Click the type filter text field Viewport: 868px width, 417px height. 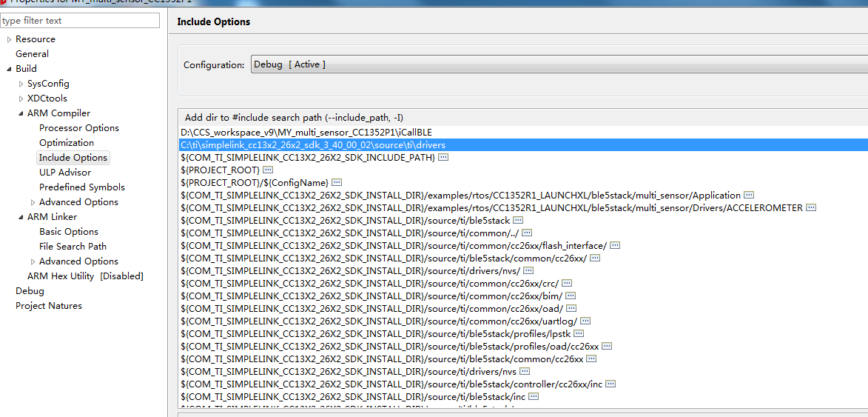[x=80, y=21]
